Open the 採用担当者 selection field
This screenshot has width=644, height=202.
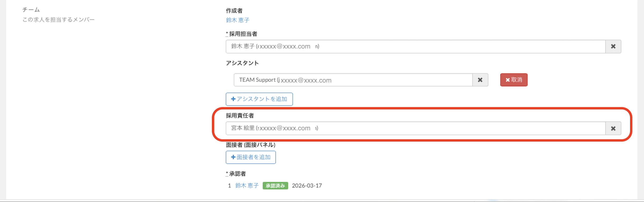point(415,47)
